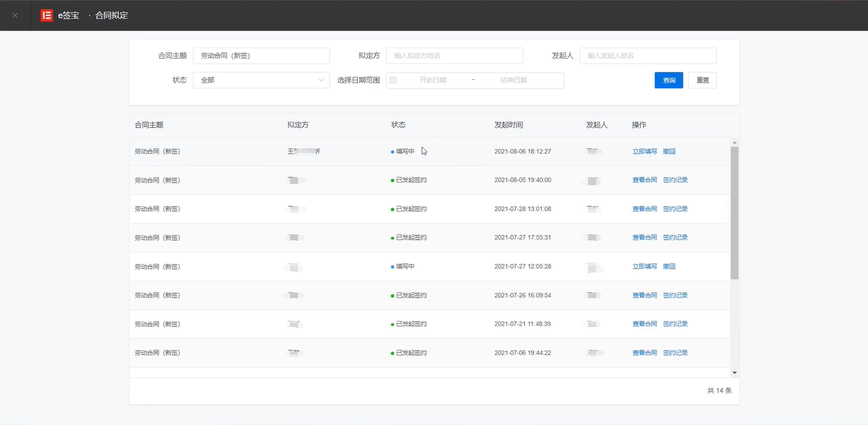Click the table scrollbar up arrow

coord(734,142)
